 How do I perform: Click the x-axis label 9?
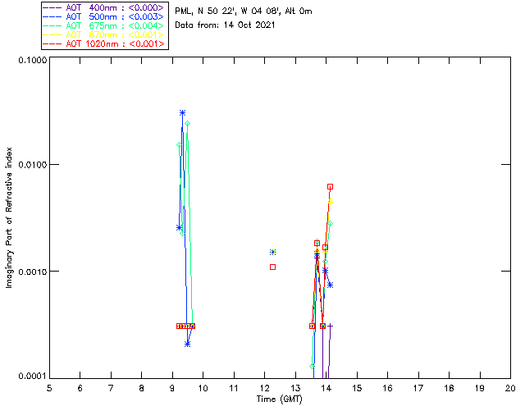point(172,388)
